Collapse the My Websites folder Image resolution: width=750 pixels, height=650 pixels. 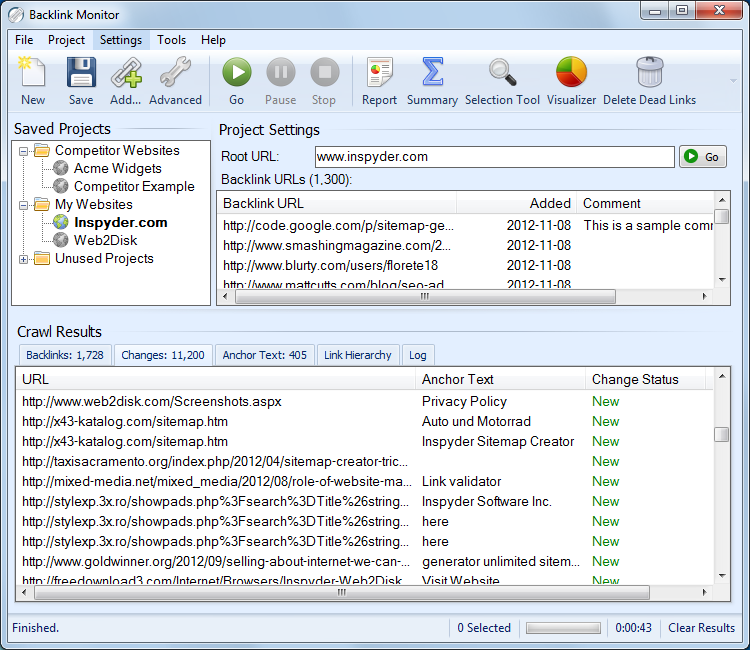[23, 206]
